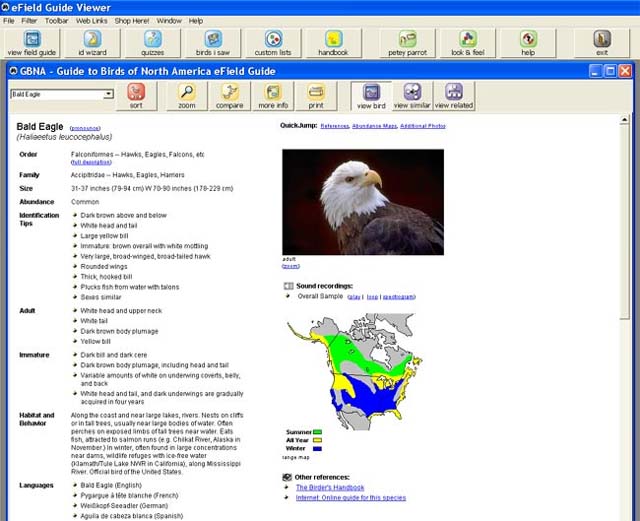Viewport: 640px width, 521px height.
Task: Open the handbook toolbar icon
Action: pyautogui.click(x=332, y=42)
